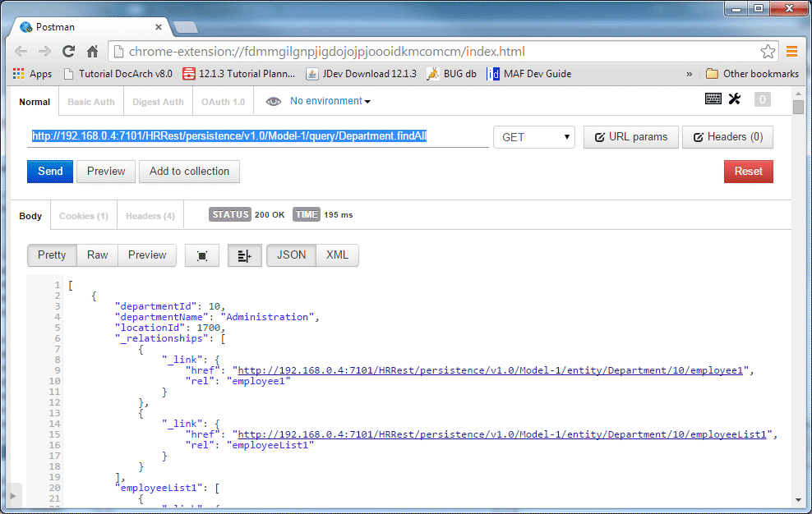This screenshot has height=514, width=812.
Task: Open the Tutorial DocArch v8.0 bookmark
Action: (118, 74)
